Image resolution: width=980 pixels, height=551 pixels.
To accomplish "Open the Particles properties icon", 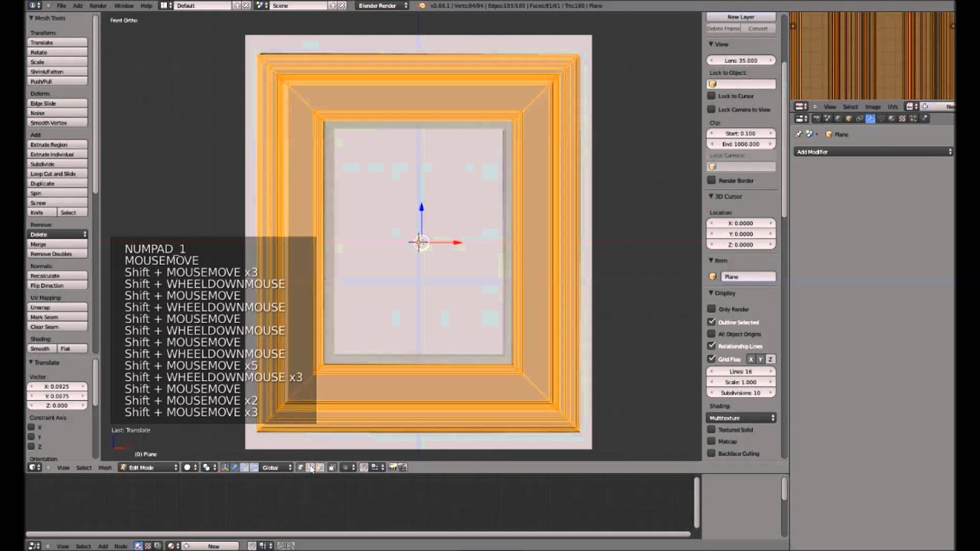I will pyautogui.click(x=913, y=119).
